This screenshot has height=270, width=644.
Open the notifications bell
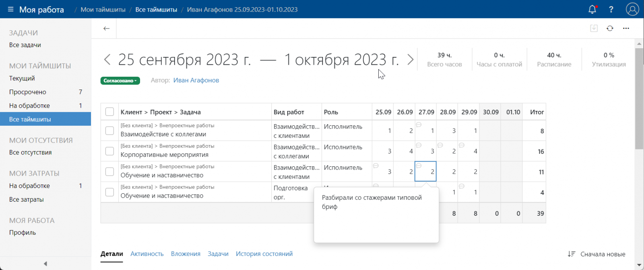click(x=592, y=9)
